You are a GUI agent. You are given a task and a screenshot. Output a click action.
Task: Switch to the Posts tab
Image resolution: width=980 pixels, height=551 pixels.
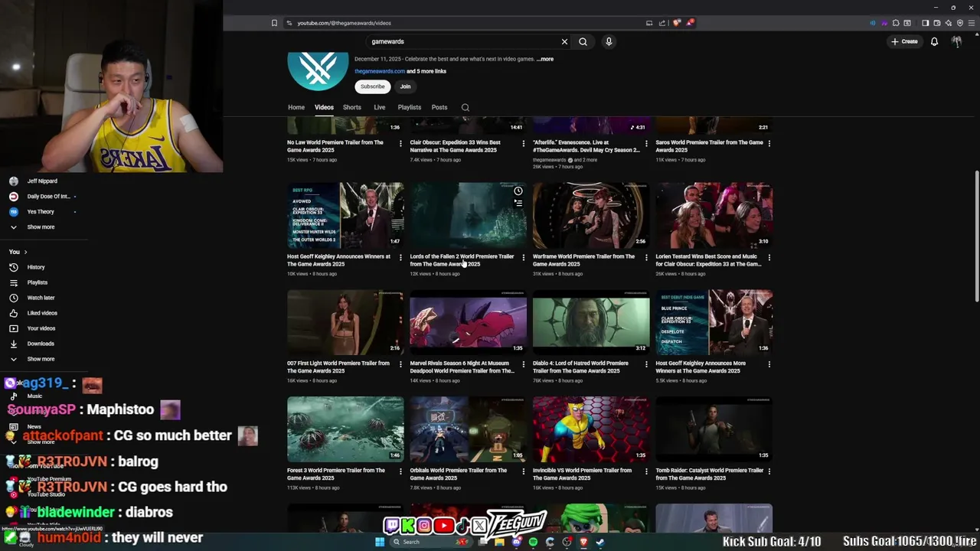tap(439, 107)
